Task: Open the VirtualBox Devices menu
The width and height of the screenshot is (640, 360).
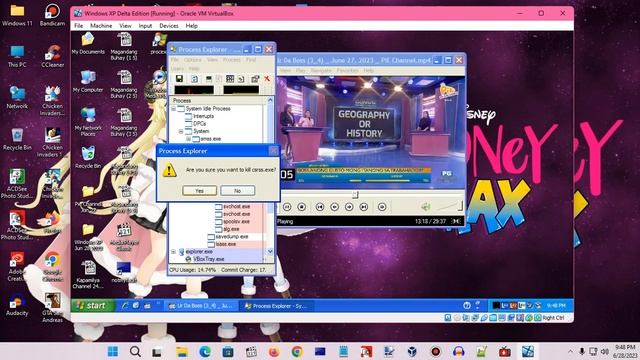Action: 169,26
